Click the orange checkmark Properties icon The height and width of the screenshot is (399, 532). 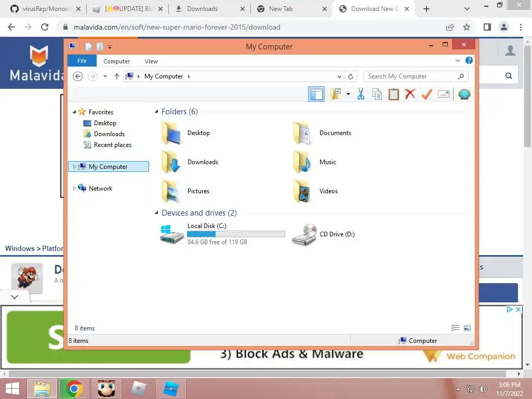(x=427, y=94)
